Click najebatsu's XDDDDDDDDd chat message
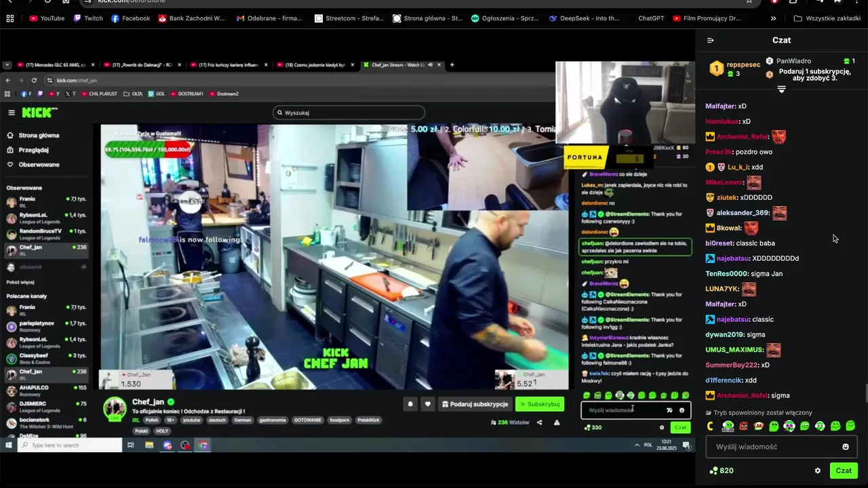The height and width of the screenshot is (488, 868). (x=775, y=258)
